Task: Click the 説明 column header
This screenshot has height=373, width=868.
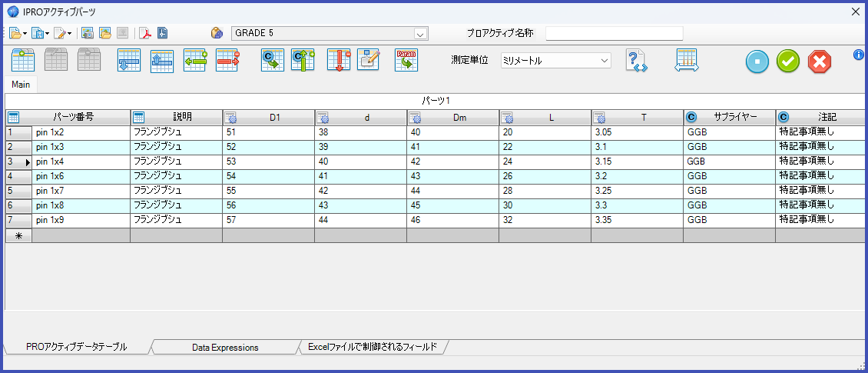Action: (177, 117)
